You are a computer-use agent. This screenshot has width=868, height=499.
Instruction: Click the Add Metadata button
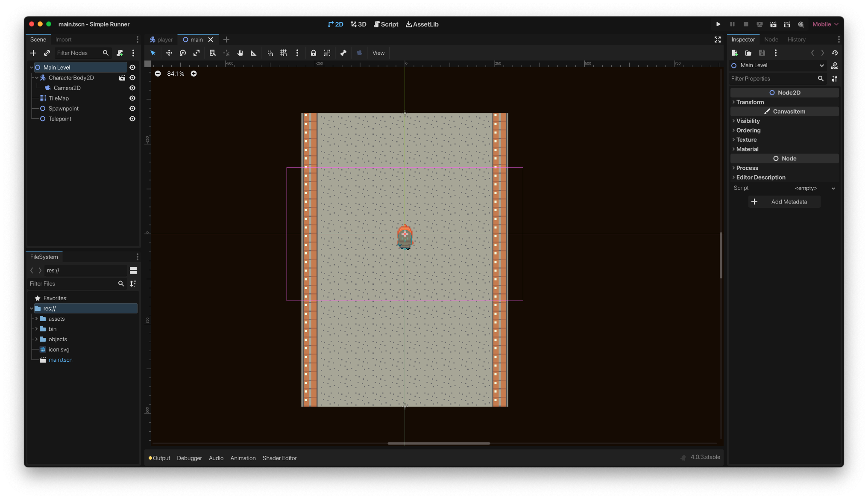(784, 202)
